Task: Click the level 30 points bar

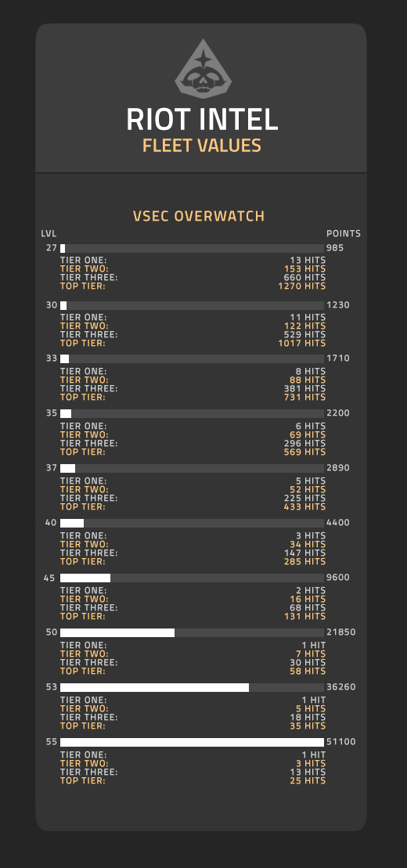Action: 192,305
